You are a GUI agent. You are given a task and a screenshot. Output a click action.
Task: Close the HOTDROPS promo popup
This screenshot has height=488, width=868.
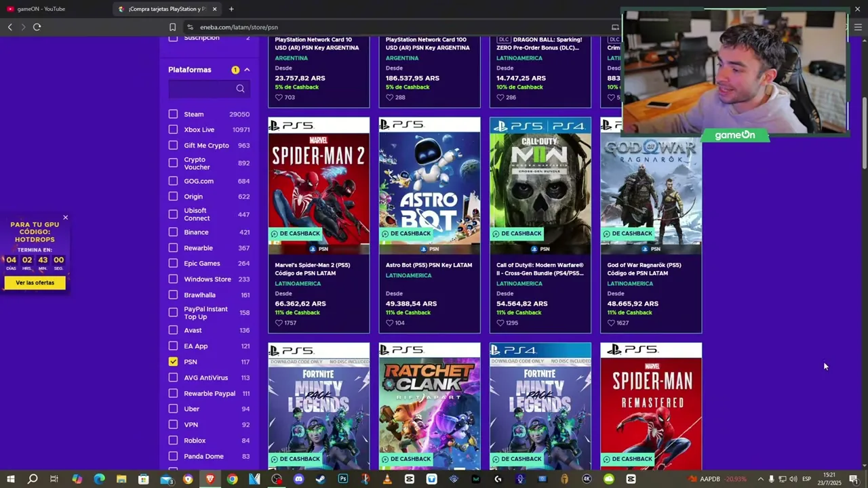point(66,218)
